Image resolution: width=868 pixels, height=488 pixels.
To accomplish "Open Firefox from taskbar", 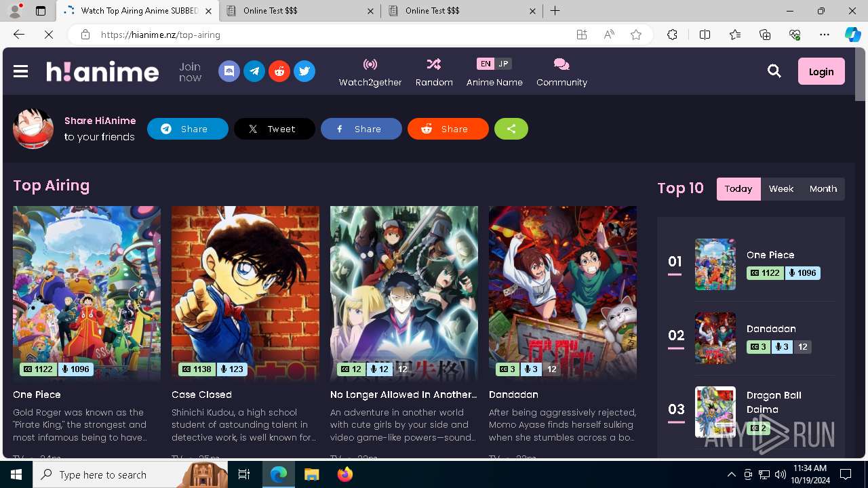I will 344,474.
